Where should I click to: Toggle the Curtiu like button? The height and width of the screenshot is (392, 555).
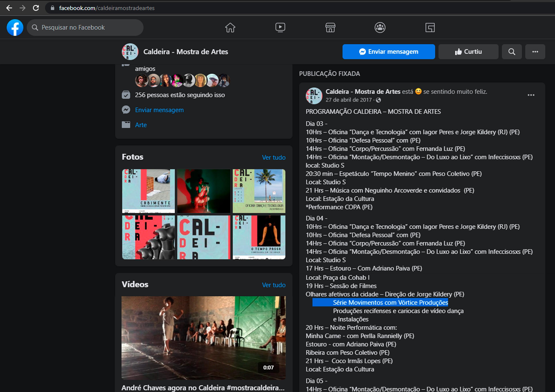point(468,52)
